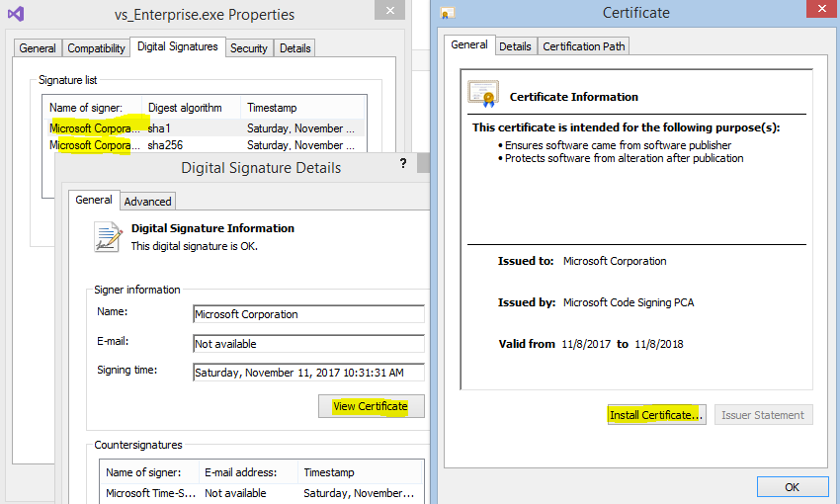
Task: Click the E-mail field showing Not available
Action: (308, 344)
